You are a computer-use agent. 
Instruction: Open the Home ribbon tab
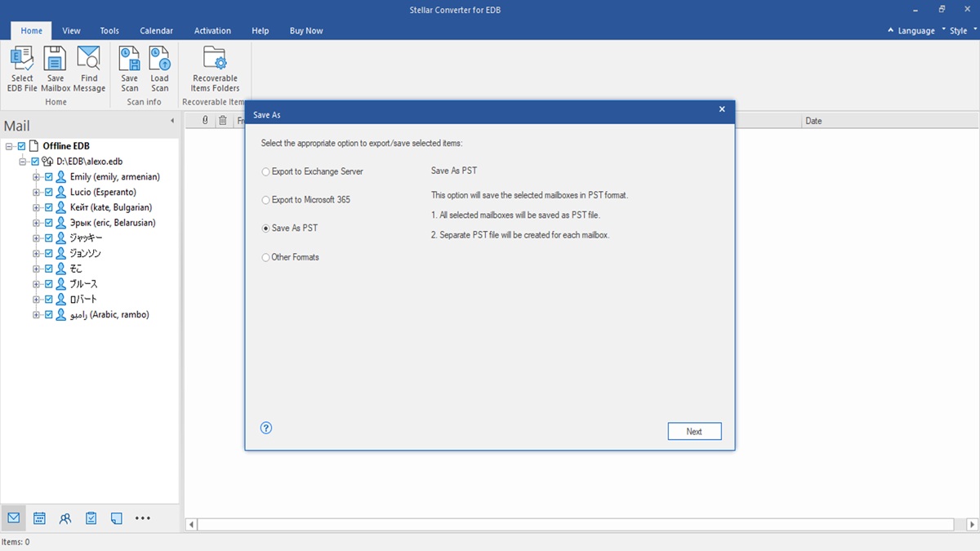point(32,30)
